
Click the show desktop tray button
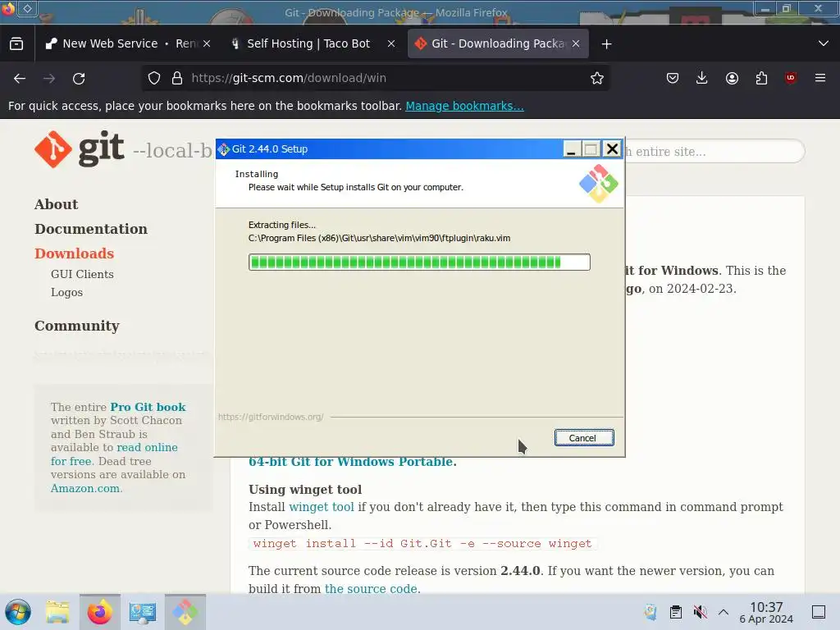pos(819,612)
